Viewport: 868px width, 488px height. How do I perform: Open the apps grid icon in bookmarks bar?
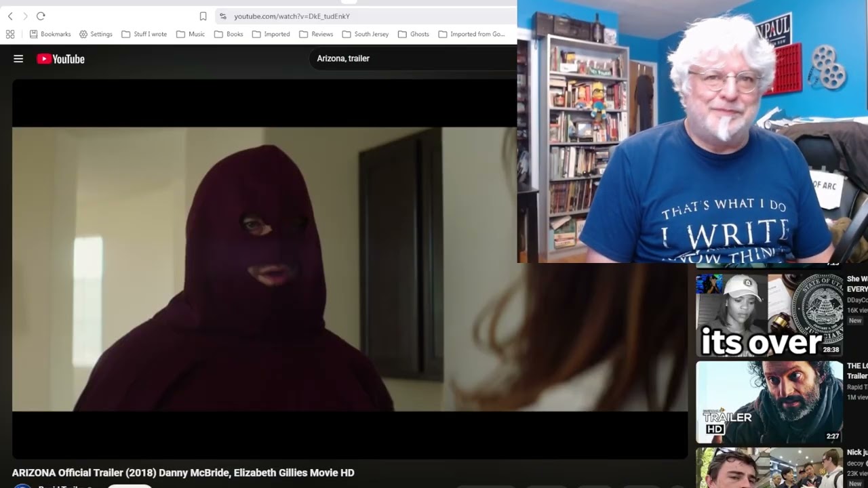point(10,34)
